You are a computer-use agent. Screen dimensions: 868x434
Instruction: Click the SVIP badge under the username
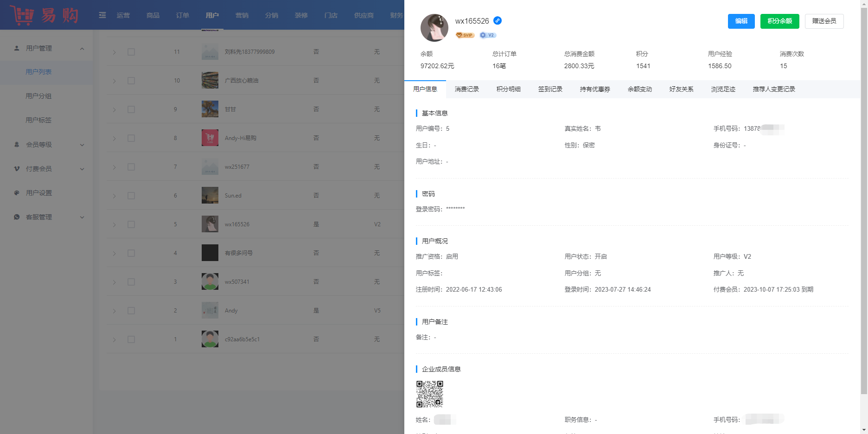click(x=465, y=35)
